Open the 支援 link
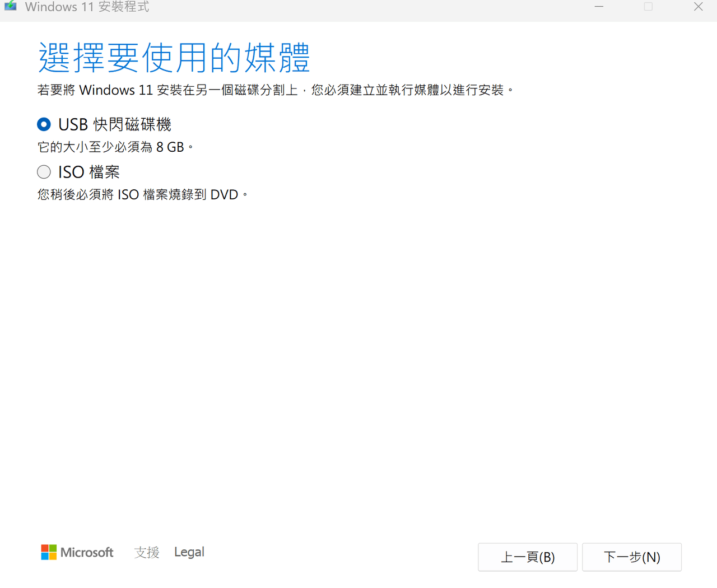The image size is (717, 588). (147, 553)
